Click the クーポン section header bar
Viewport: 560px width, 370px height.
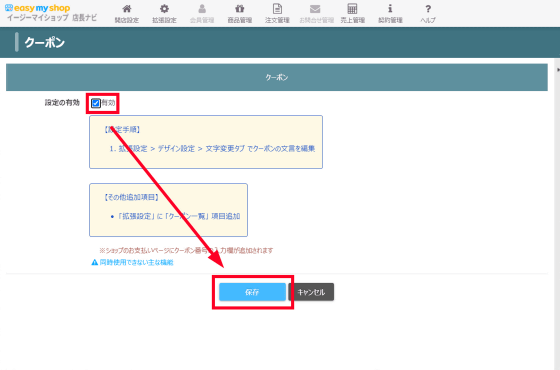click(x=277, y=77)
